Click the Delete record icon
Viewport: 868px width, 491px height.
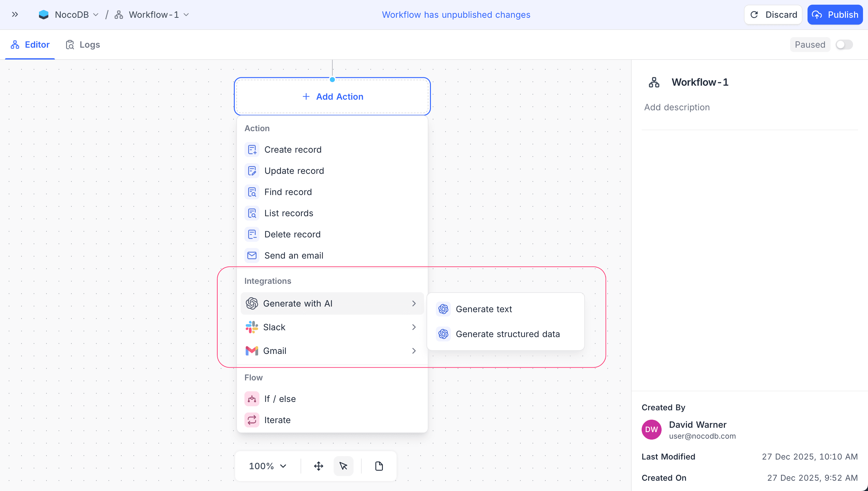click(x=252, y=234)
